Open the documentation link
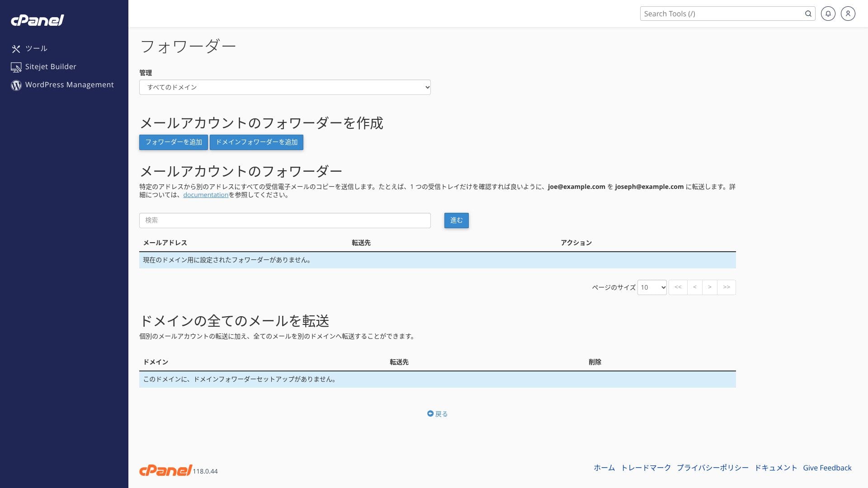Viewport: 868px width, 488px height. coord(206,195)
